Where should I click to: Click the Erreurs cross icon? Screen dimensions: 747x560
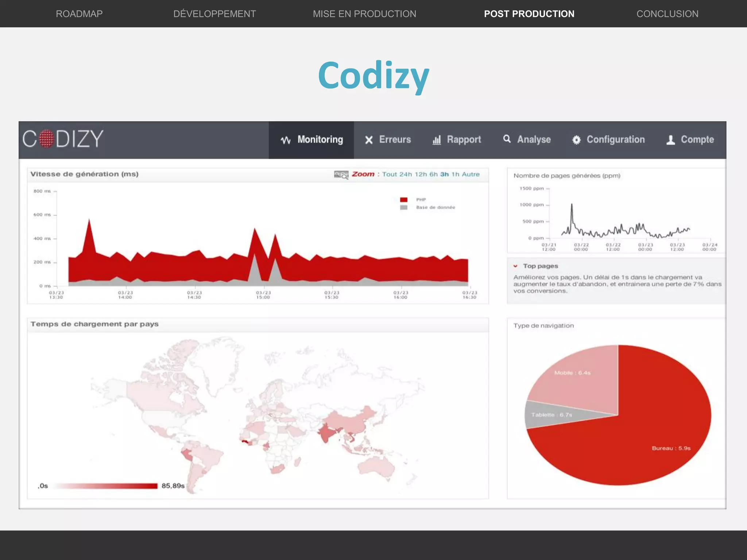[x=369, y=140]
